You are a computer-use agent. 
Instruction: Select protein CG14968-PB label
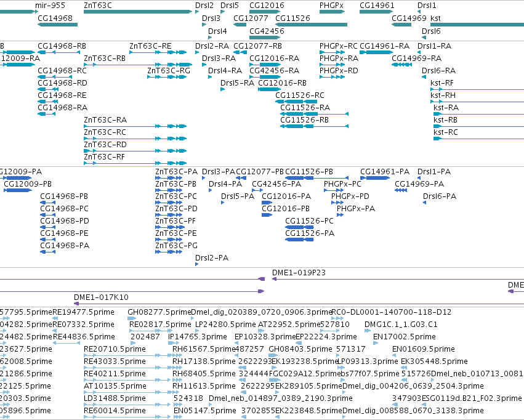click(x=64, y=196)
